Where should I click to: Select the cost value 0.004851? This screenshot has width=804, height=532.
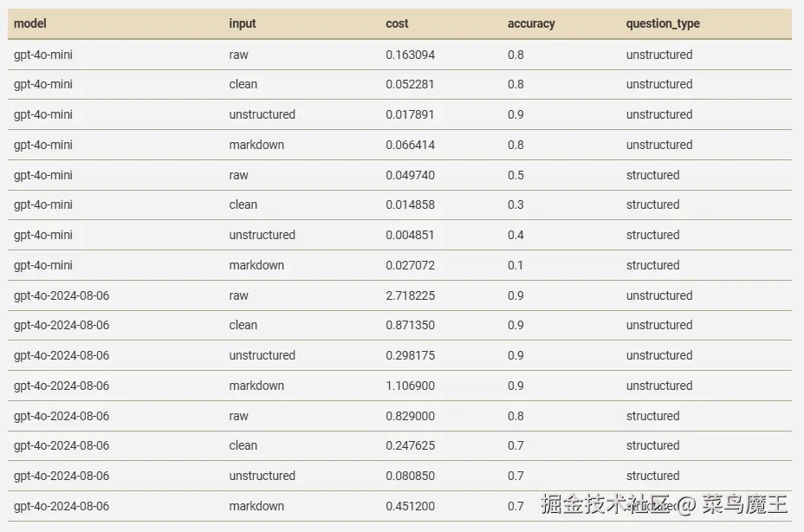coord(410,235)
